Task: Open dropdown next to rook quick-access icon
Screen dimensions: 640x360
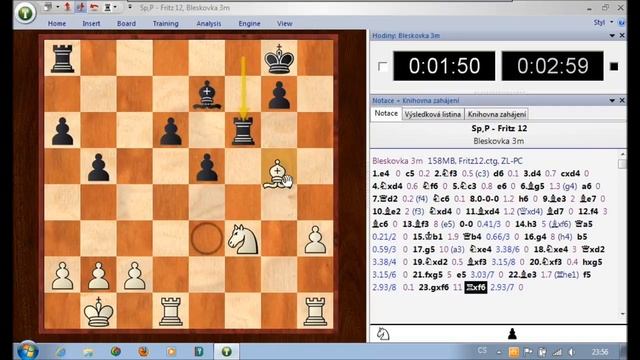Action: pos(115,7)
